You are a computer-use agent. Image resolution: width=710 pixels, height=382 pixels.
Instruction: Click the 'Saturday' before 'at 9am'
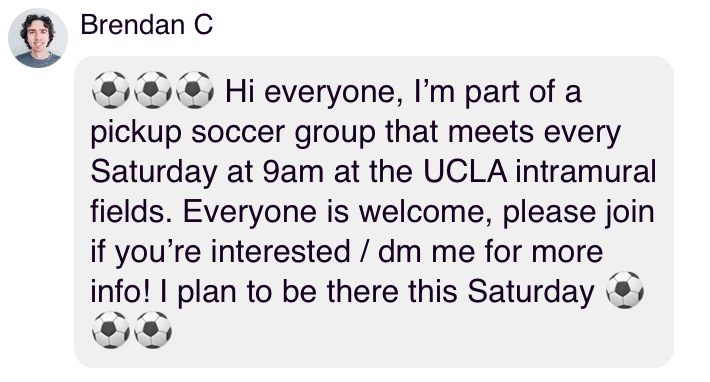tap(154, 172)
